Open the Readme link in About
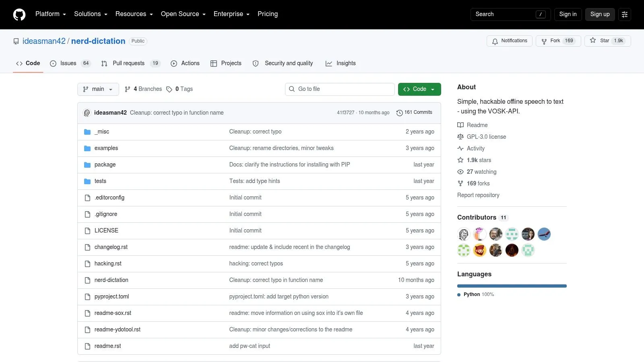The image size is (644, 362). pos(473,125)
